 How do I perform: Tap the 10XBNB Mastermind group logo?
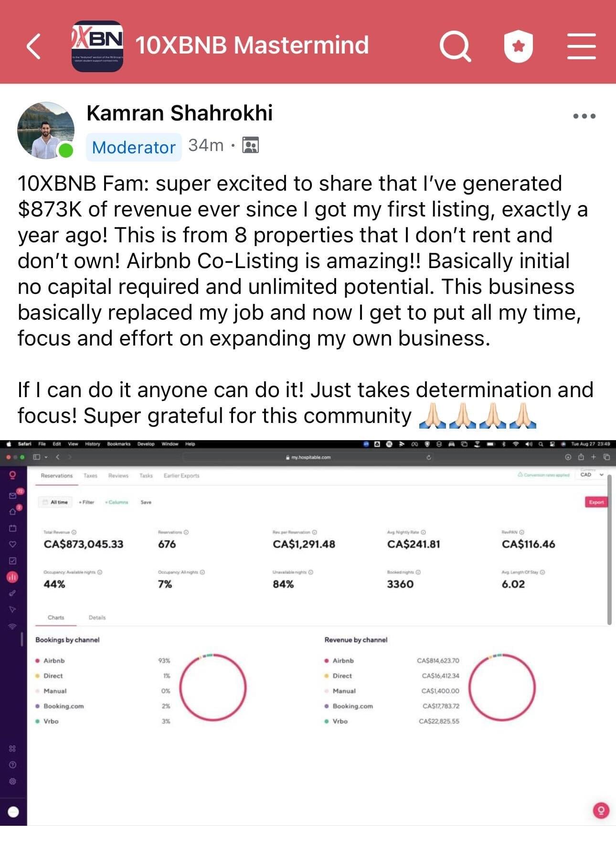pos(97,46)
